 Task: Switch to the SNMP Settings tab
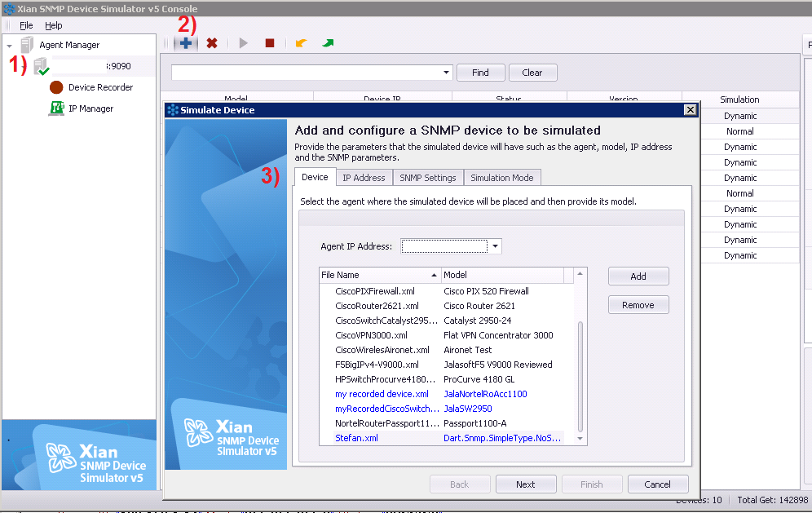[428, 178]
